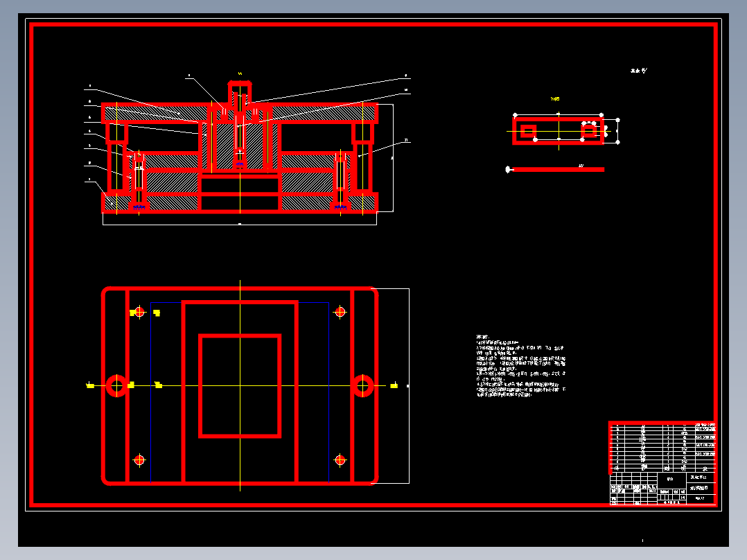Select the die shank at top of section view

[240, 93]
